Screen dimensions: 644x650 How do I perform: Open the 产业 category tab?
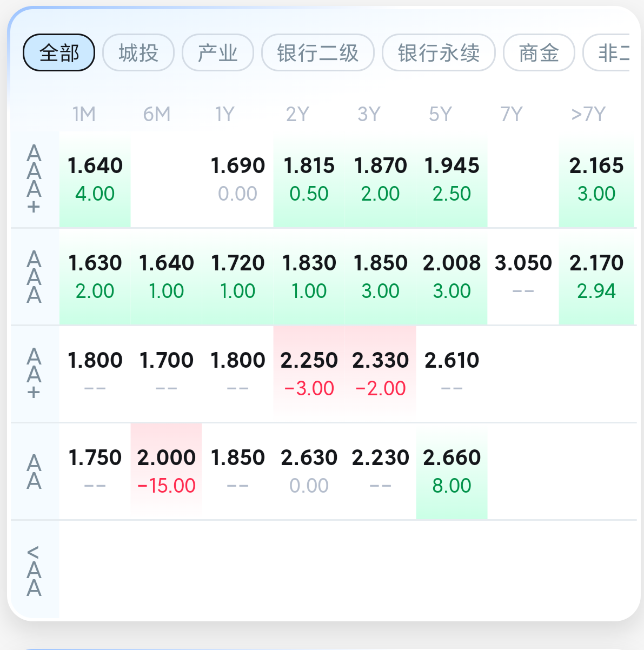[x=218, y=52]
